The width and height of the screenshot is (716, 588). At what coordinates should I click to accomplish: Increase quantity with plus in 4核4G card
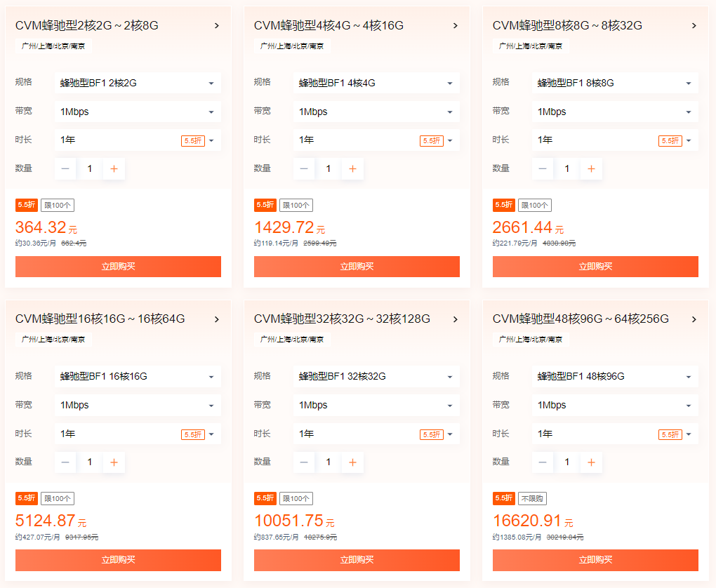[352, 169]
